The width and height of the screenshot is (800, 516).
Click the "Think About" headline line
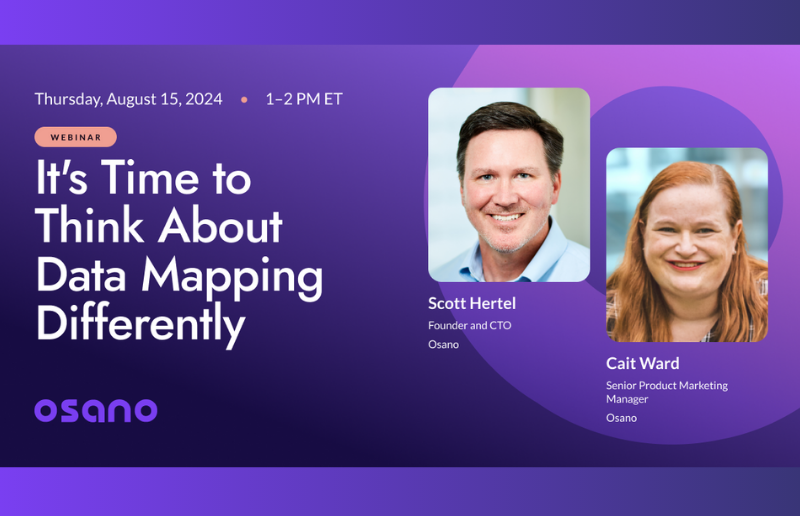(x=159, y=228)
